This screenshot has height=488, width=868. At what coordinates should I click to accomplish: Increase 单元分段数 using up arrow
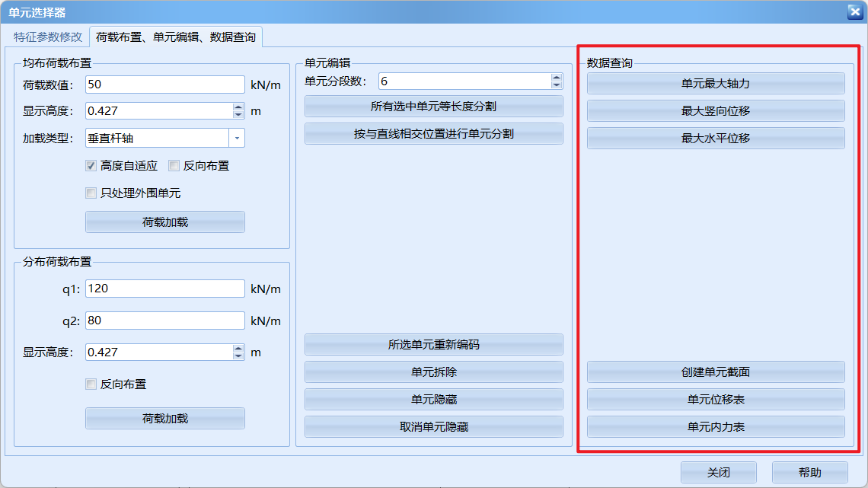[x=557, y=78]
